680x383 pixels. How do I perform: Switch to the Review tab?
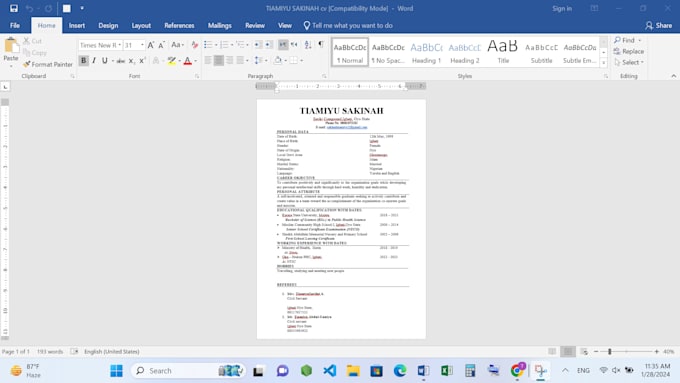click(255, 26)
